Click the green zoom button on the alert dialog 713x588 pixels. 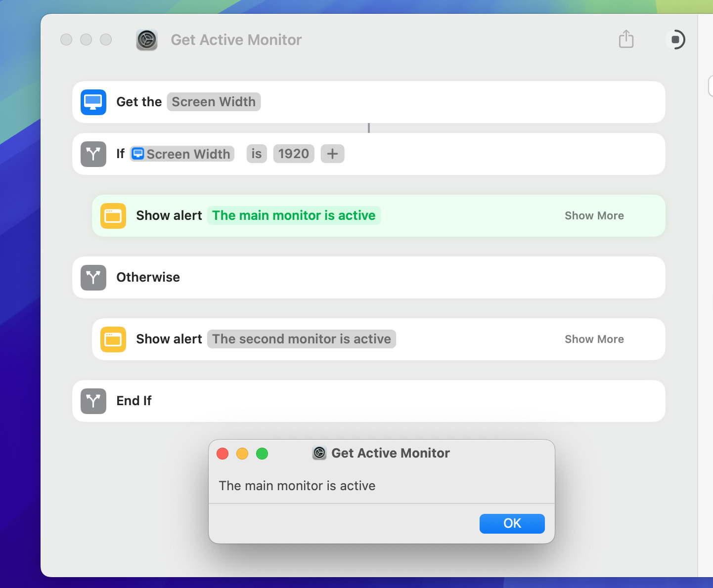[262, 454]
